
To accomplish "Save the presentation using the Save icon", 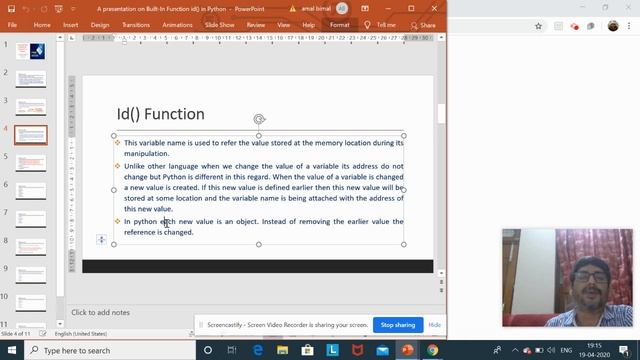I will (x=11, y=9).
